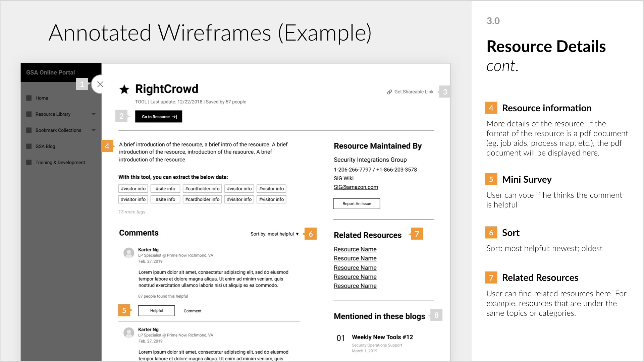Click SIG Wiki text
Viewport: 644px width, 362px height.
[343, 178]
